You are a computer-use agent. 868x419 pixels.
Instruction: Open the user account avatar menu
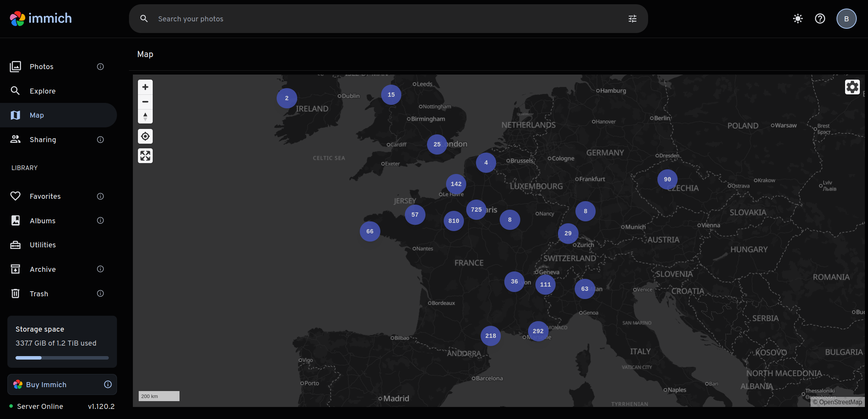[846, 19]
